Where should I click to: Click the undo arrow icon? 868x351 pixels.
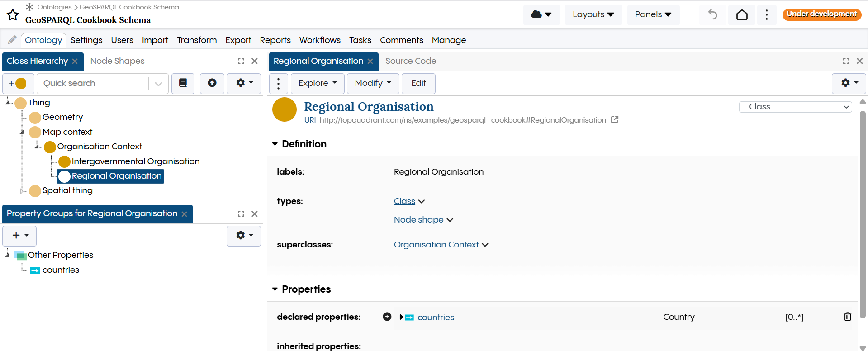click(713, 14)
